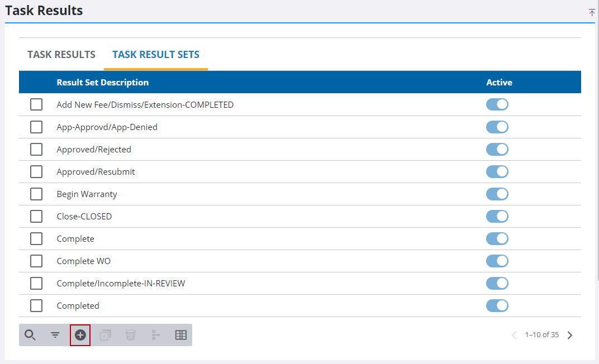Collapse panel with top-right arrow icon
The height and width of the screenshot is (364, 599).
coord(592,13)
